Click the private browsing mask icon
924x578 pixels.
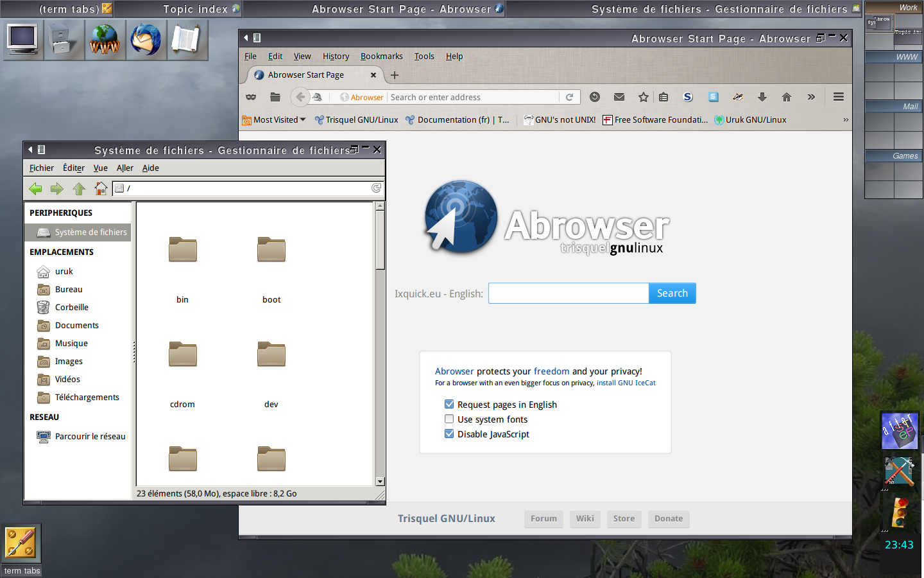tap(251, 97)
